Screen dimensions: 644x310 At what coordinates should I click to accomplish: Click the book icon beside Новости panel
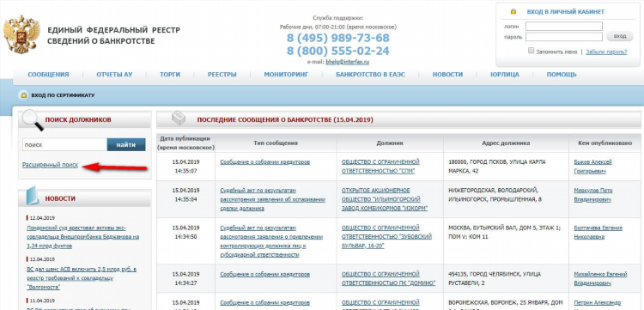pos(33,196)
